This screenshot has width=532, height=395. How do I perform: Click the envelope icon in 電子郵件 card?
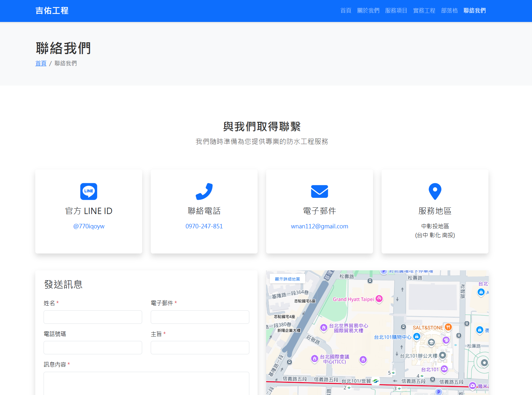click(319, 191)
